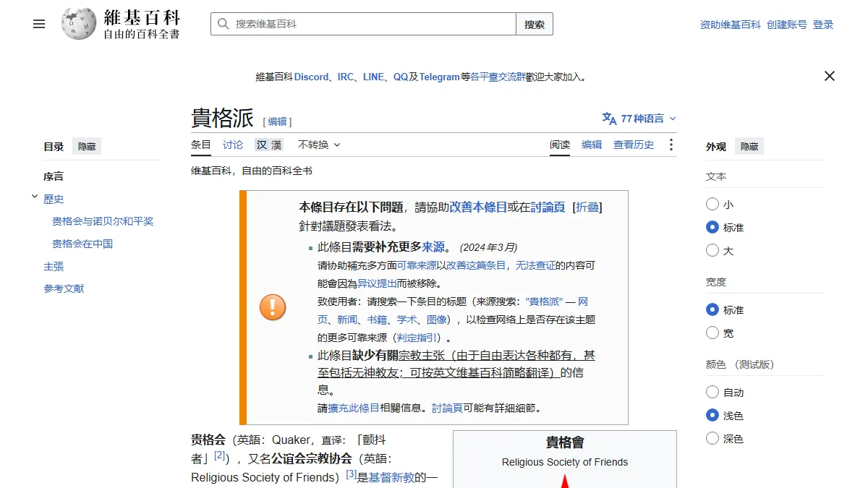Click the 编辑 link next to title
This screenshot has width=868, height=488.
click(x=278, y=121)
